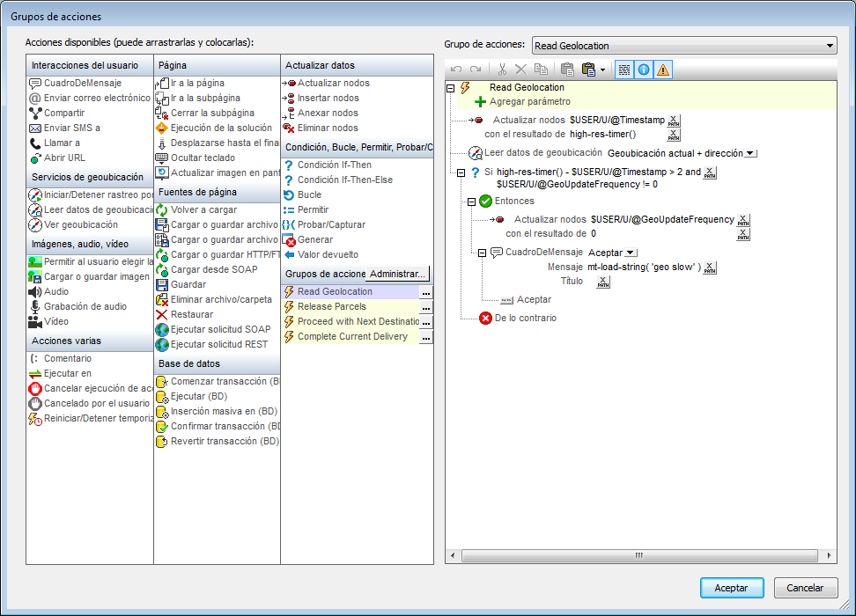Click the Cancelar button
This screenshot has height=616, width=856.
805,588
